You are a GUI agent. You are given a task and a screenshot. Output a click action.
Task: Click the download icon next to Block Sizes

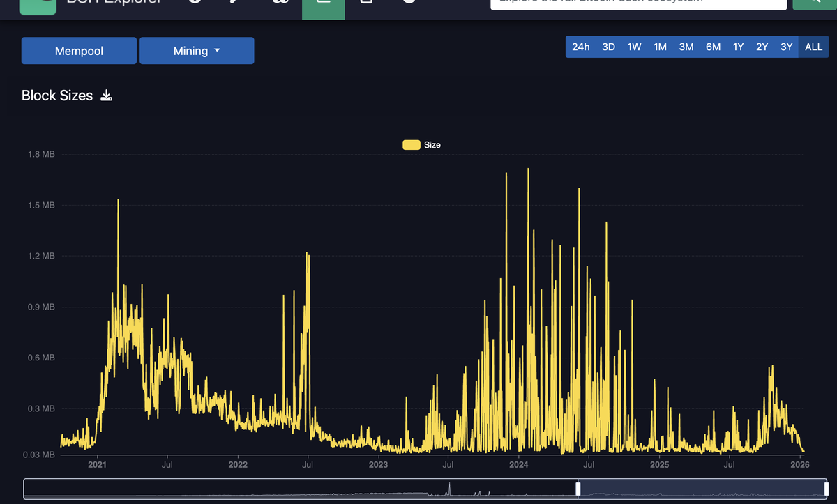[x=106, y=95]
